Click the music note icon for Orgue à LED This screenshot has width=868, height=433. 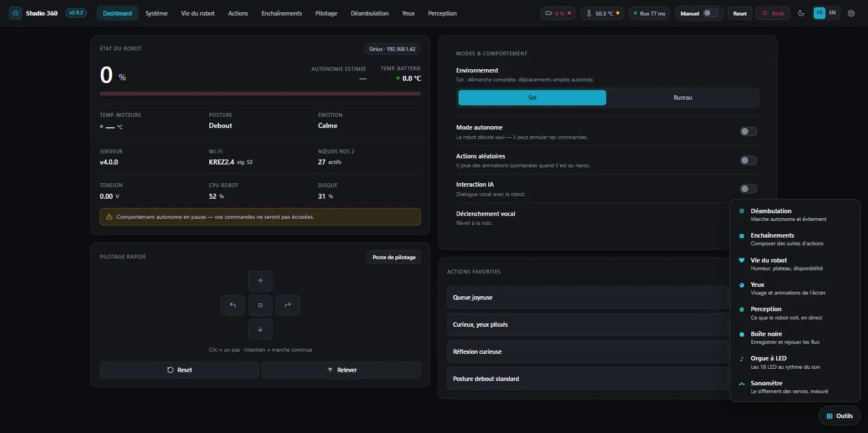pyautogui.click(x=742, y=359)
